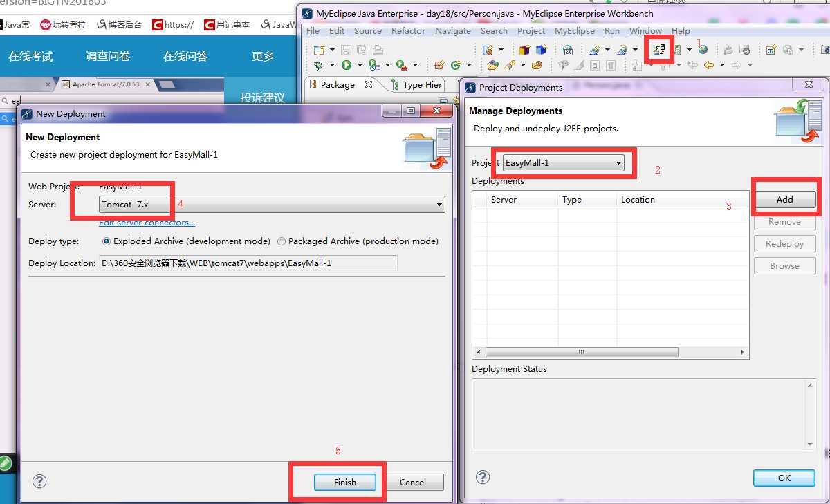The width and height of the screenshot is (830, 504).
Task: Click the Show Whitespace Characters pilcrow icon
Action: pos(610,65)
